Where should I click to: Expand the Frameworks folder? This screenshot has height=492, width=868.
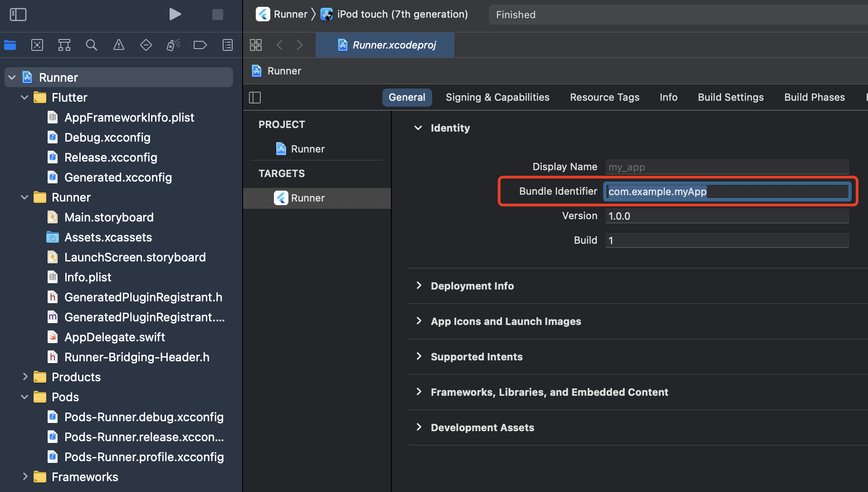click(x=25, y=477)
